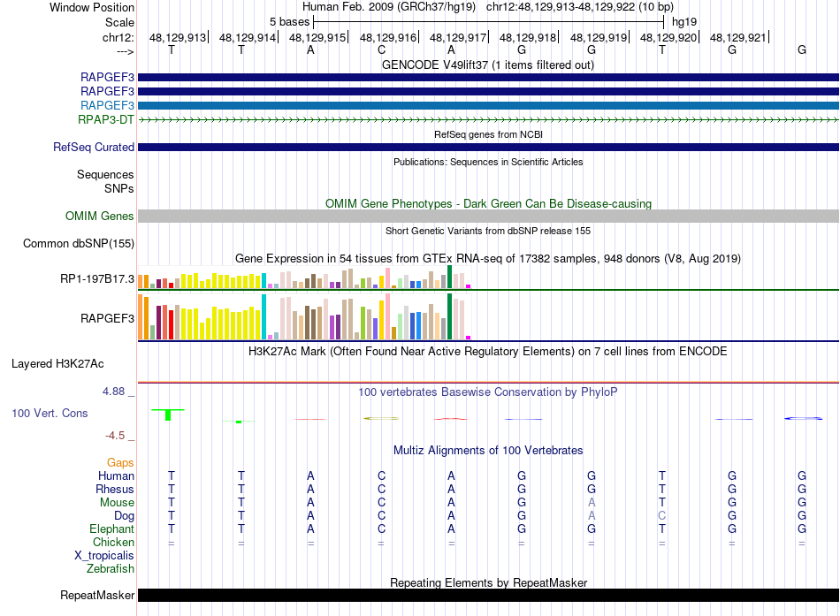Screen dimensions: 840x616
Task: Click the gray OMIM Genes bar
Action: [488, 216]
